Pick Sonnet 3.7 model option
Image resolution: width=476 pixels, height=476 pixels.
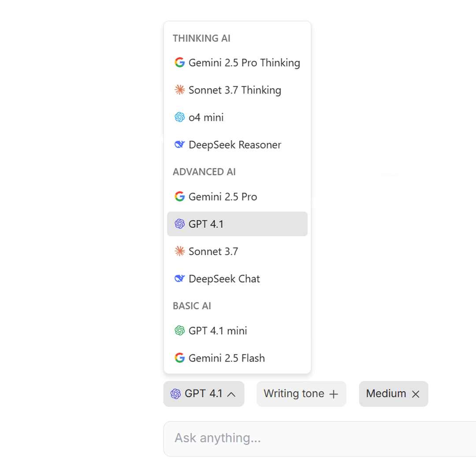pyautogui.click(x=213, y=251)
